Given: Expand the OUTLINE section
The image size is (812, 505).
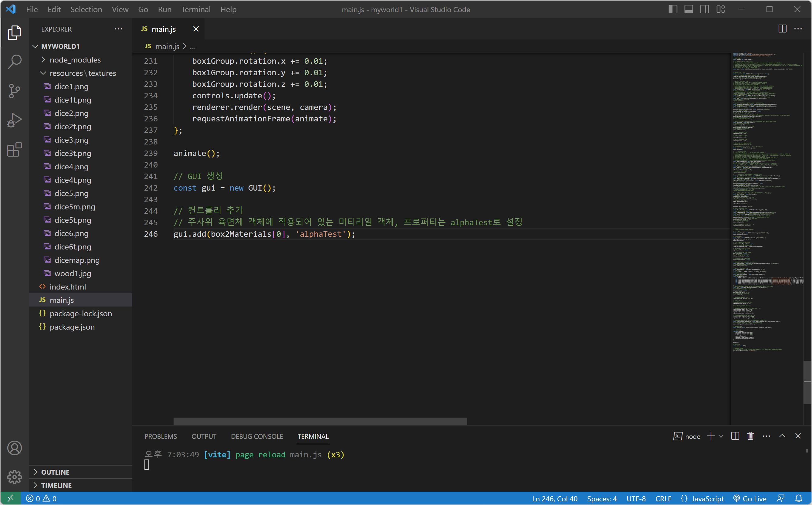Looking at the screenshot, I should point(55,472).
